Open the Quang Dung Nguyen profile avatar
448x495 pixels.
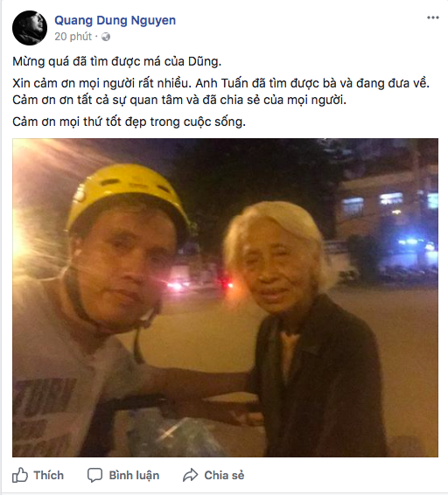click(30, 28)
